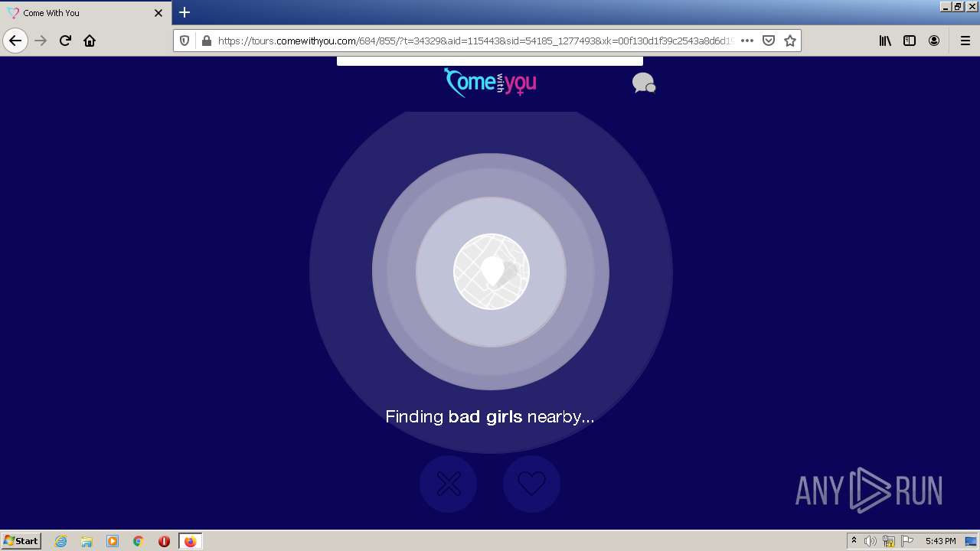Restore down the browser window
980x551 pixels.
[957, 6]
